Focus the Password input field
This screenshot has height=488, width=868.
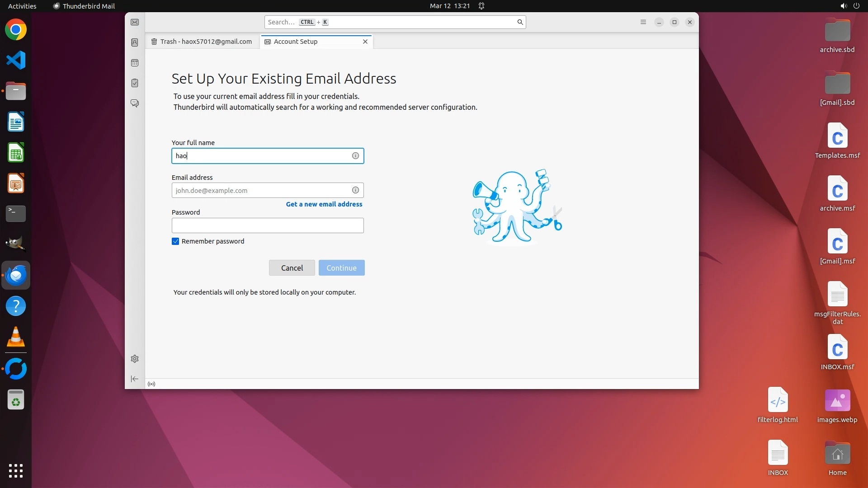[x=267, y=225]
